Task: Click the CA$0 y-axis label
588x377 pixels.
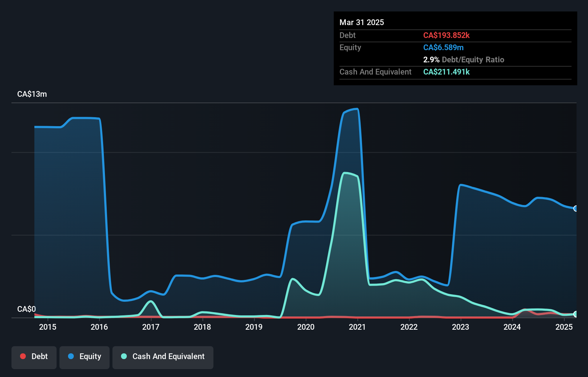Action: pyautogui.click(x=26, y=309)
